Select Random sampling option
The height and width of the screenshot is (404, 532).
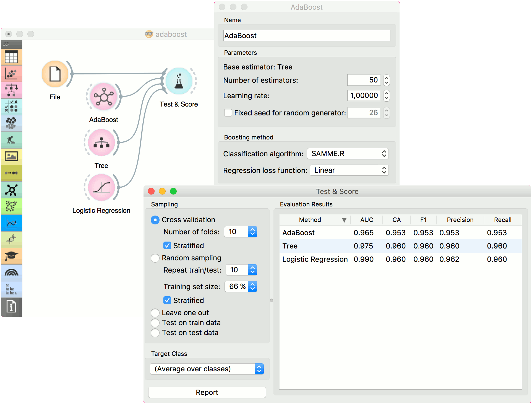tap(155, 258)
